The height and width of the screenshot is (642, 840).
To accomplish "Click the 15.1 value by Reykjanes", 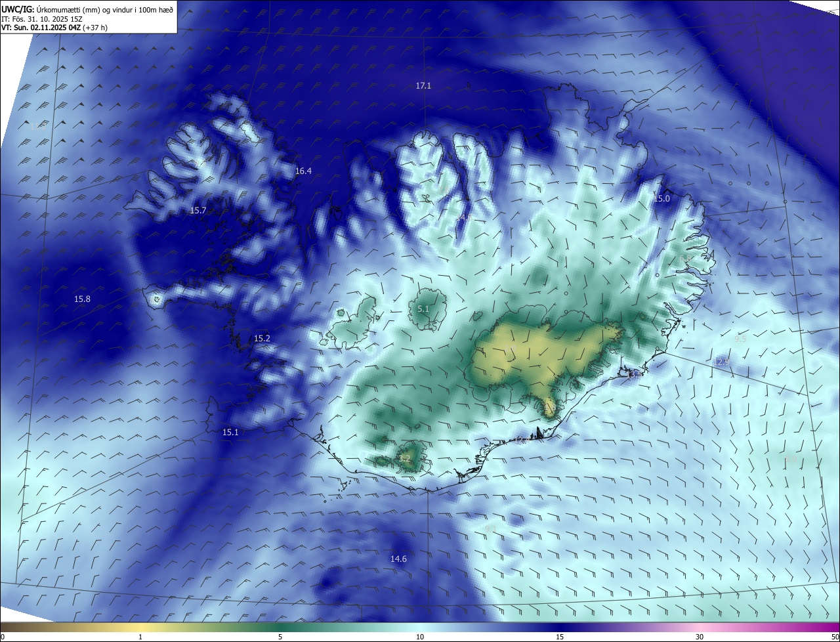I will pos(230,433).
